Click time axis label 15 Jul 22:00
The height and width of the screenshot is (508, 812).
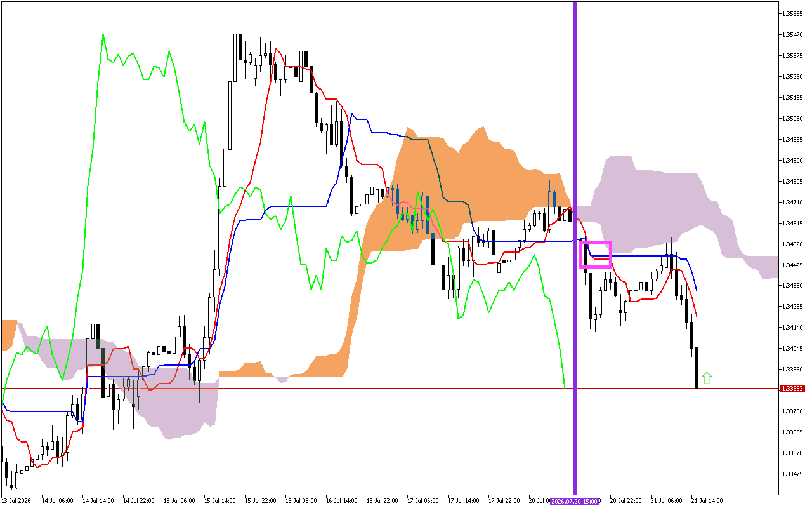(x=260, y=501)
